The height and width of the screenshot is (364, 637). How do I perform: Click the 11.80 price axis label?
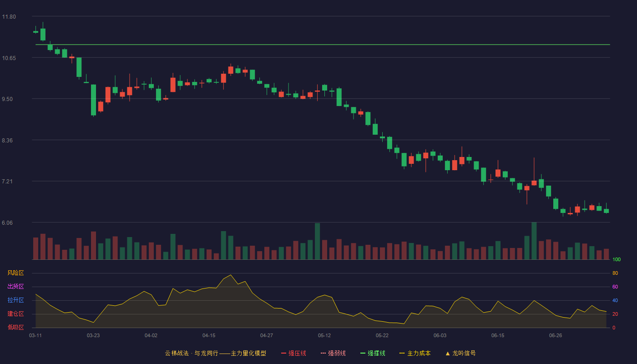(9, 17)
